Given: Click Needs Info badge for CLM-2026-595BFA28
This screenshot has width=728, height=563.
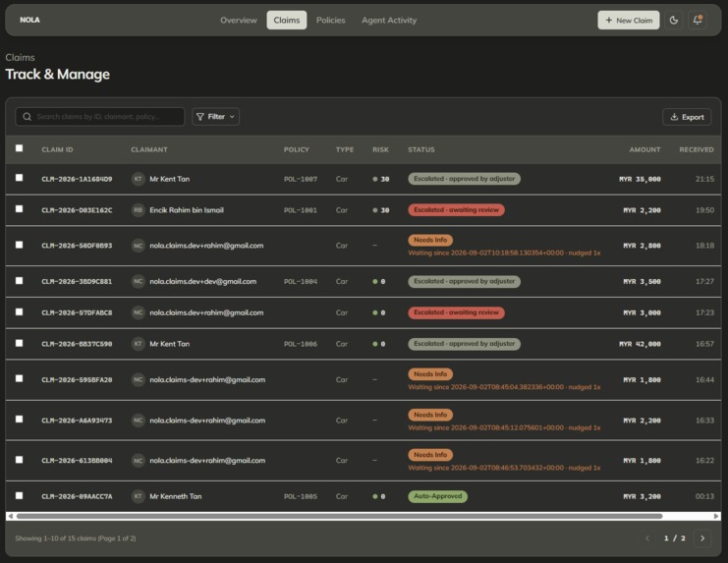Looking at the screenshot, I should tap(430, 374).
